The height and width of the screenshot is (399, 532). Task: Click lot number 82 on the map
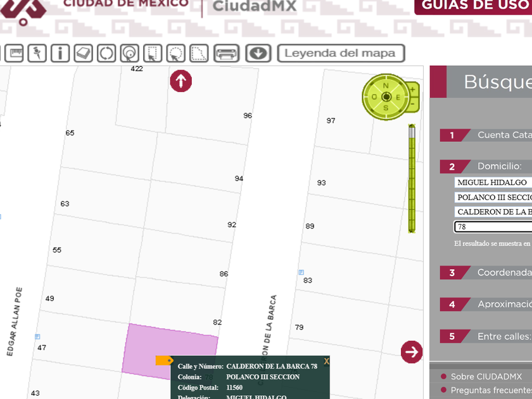pyautogui.click(x=217, y=322)
